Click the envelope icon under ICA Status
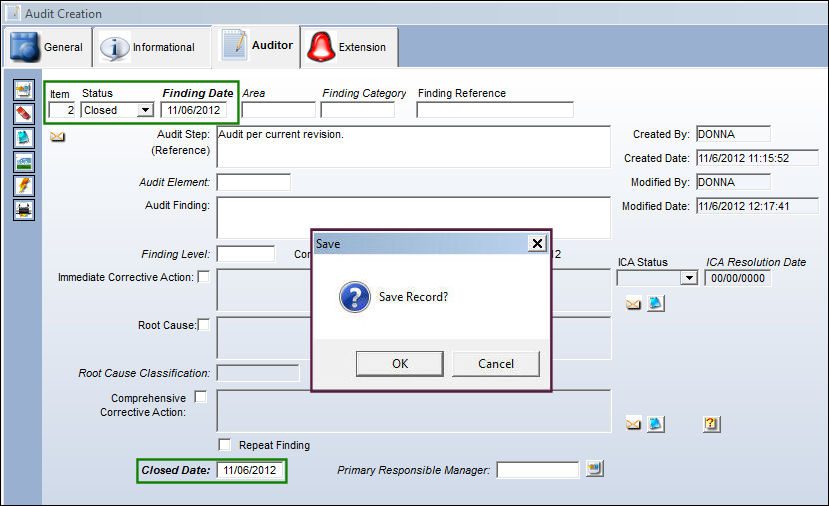 (x=633, y=304)
